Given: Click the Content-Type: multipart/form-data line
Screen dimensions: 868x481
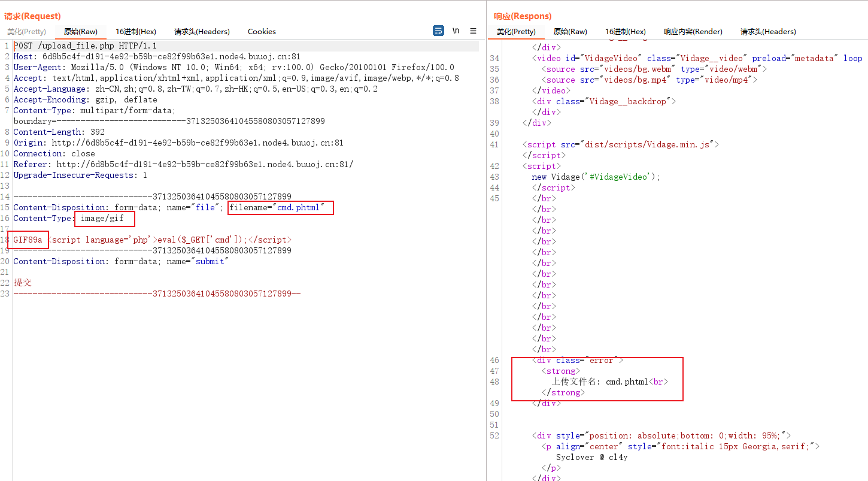Looking at the screenshot, I should click(x=95, y=111).
